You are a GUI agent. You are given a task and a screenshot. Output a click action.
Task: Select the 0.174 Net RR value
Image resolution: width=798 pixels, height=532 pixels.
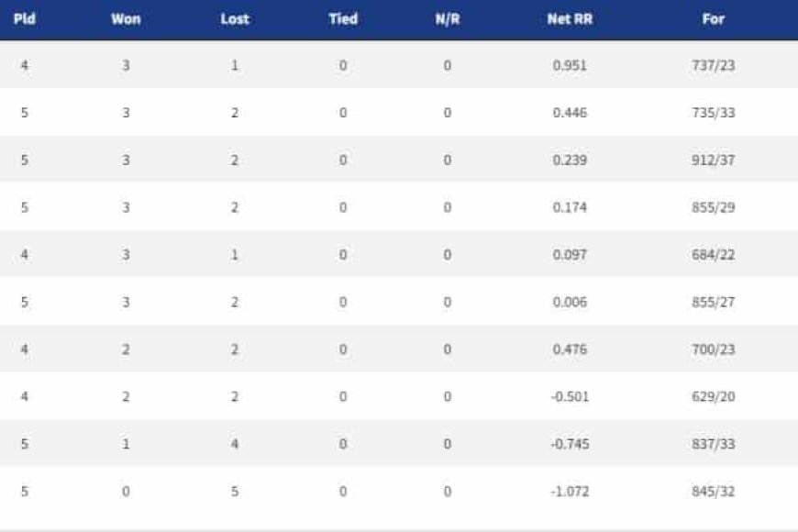click(x=570, y=207)
